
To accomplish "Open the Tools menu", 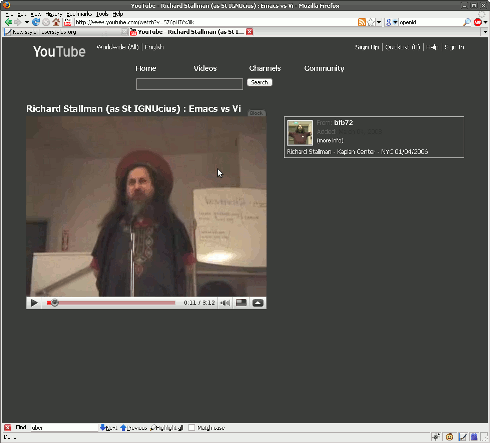I will click(102, 14).
